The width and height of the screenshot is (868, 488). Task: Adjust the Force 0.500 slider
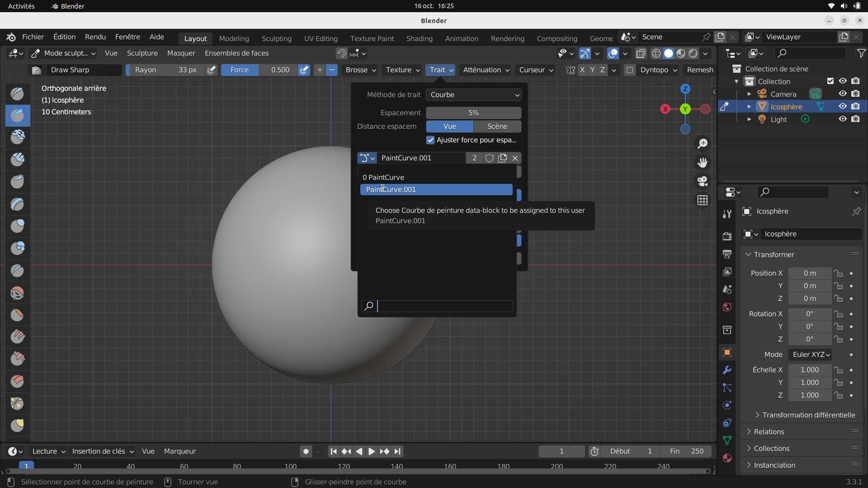tap(259, 70)
